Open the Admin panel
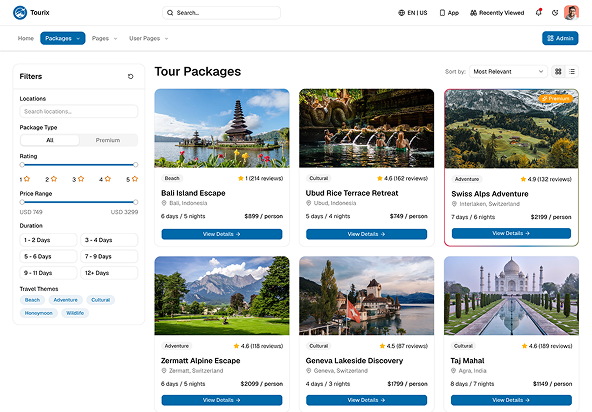This screenshot has height=412, width=592. (x=560, y=38)
